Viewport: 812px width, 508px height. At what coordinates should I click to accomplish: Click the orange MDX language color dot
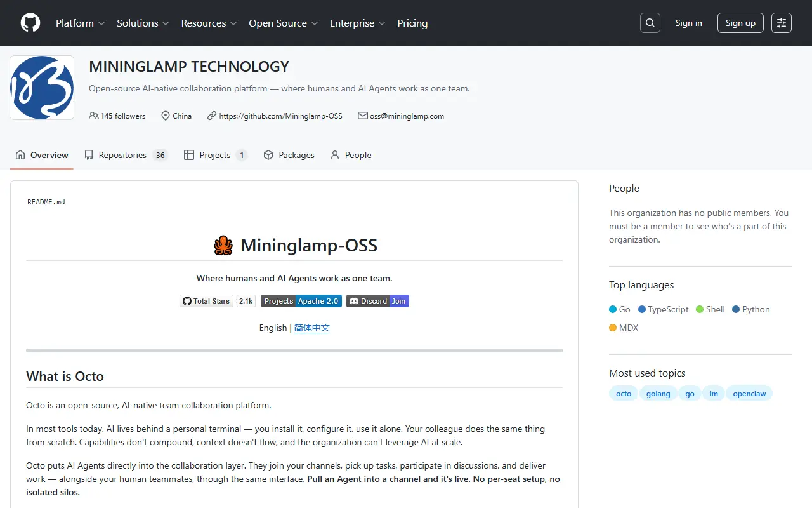point(613,328)
